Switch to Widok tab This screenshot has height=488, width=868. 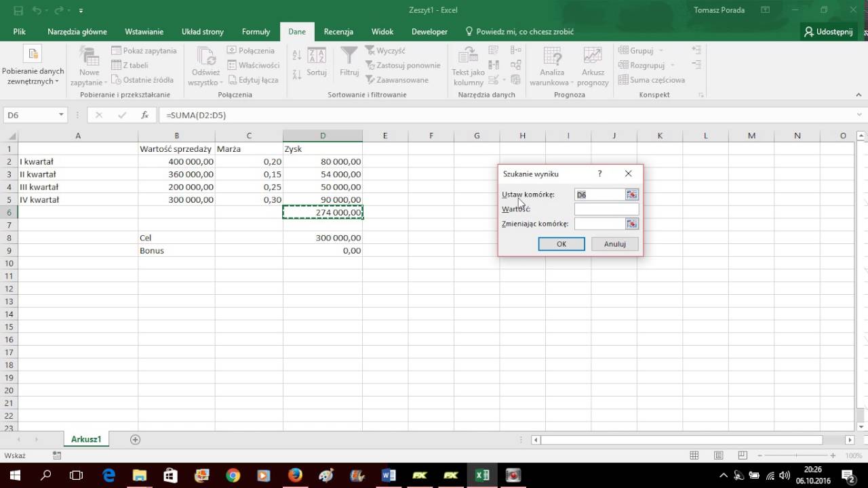[x=382, y=32]
